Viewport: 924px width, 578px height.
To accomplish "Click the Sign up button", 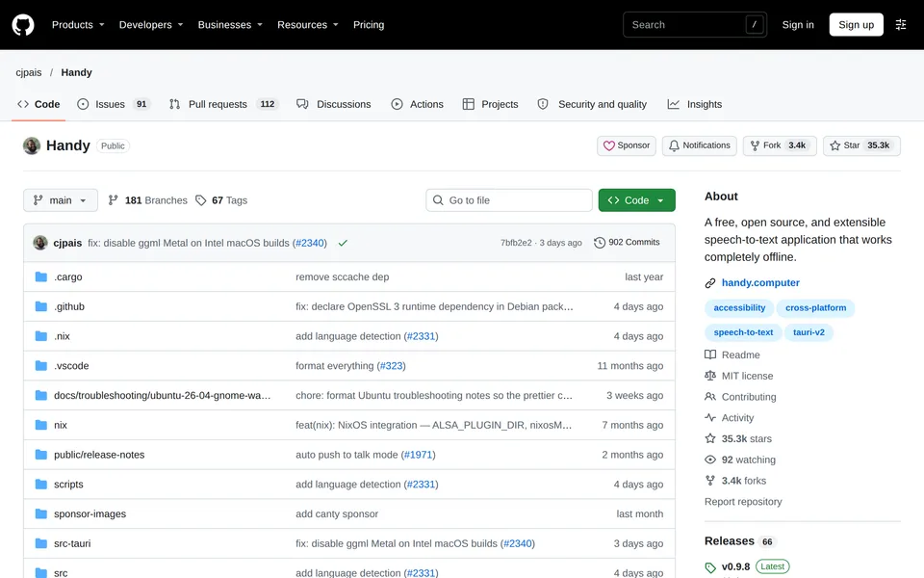I will coord(856,25).
